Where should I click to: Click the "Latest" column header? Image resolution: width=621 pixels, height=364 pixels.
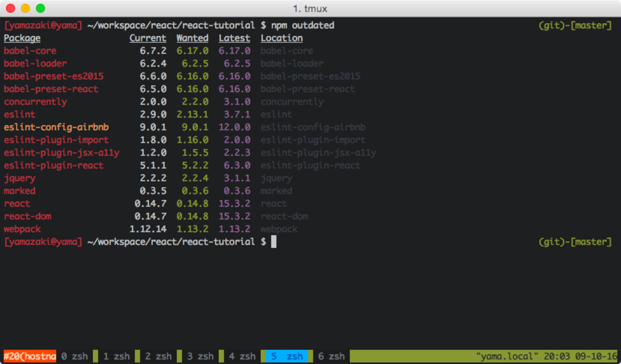234,38
